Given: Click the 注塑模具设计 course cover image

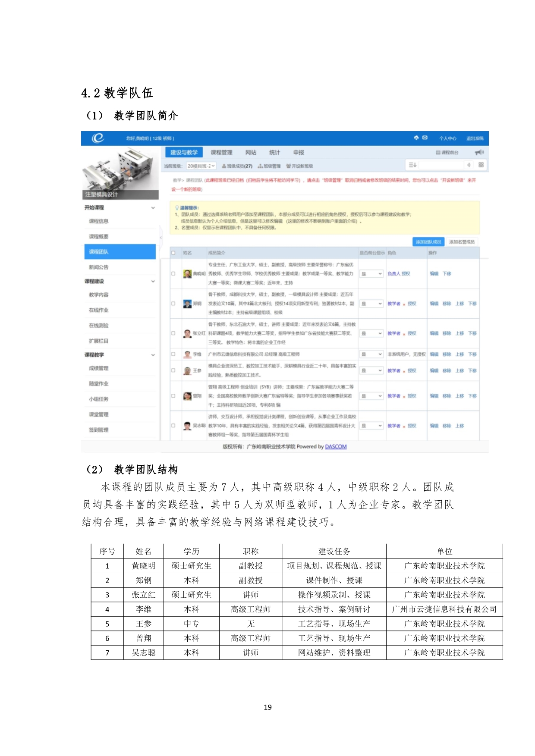Looking at the screenshot, I should click(x=120, y=173).
